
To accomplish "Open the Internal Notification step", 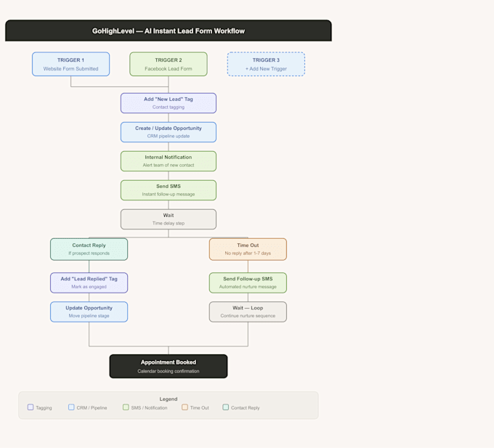I will click(169, 161).
